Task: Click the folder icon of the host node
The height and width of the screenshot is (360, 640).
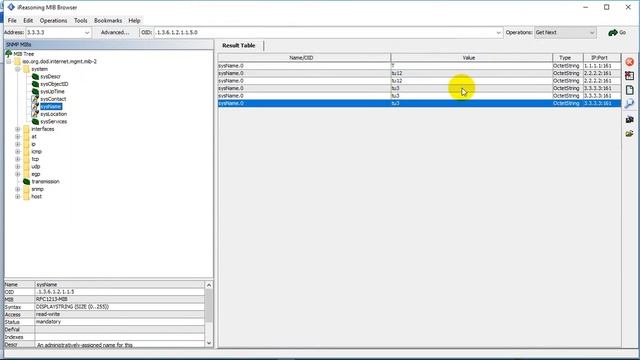Action: point(27,196)
